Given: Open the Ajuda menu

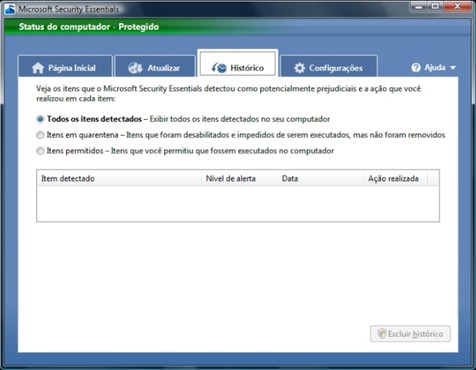Looking at the screenshot, I should 433,68.
